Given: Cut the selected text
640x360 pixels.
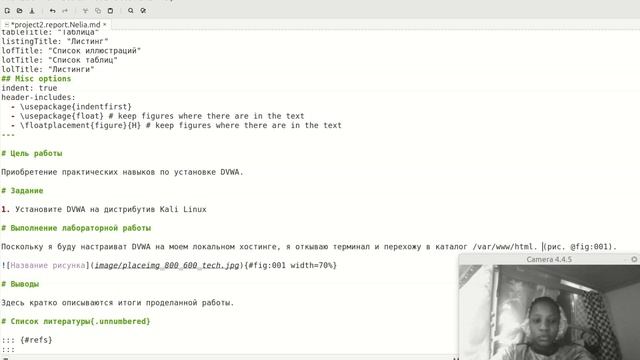Looking at the screenshot, I should [85, 11].
